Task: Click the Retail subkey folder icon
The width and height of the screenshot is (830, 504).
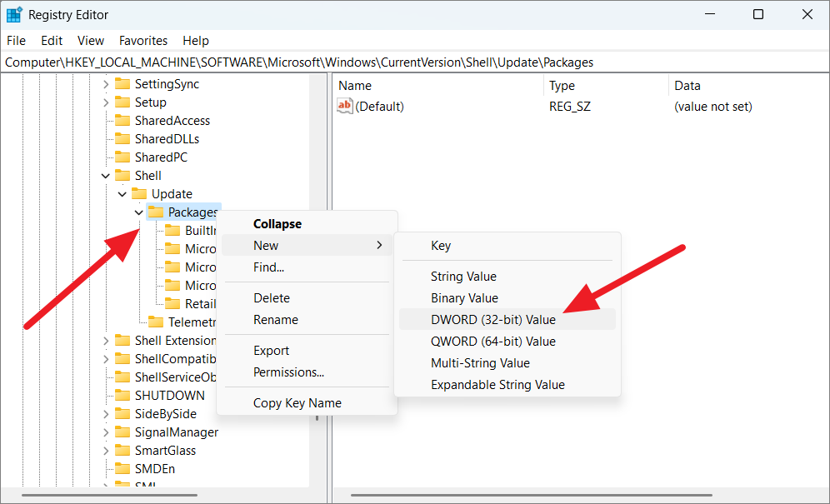Action: click(x=172, y=303)
